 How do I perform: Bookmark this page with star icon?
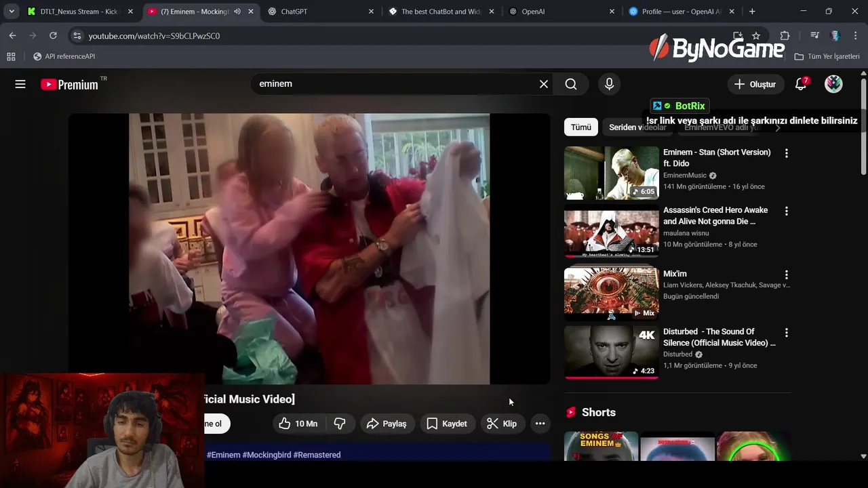click(x=756, y=35)
